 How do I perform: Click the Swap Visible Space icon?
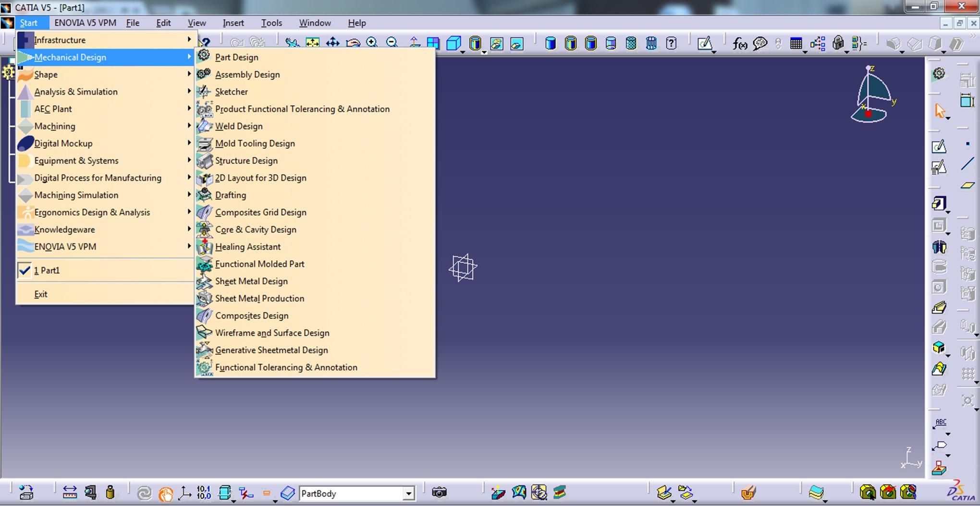[x=517, y=44]
